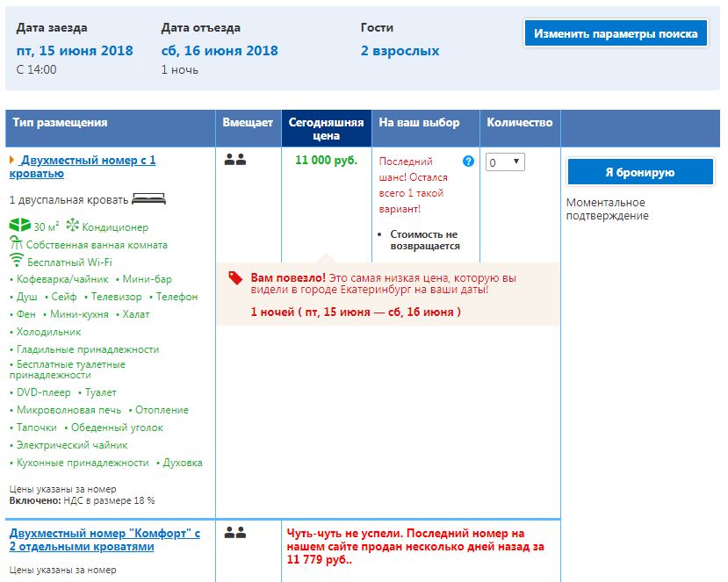Click the Сегодняшняя цена column header
Viewport: 728px width, 582px height.
point(326,129)
